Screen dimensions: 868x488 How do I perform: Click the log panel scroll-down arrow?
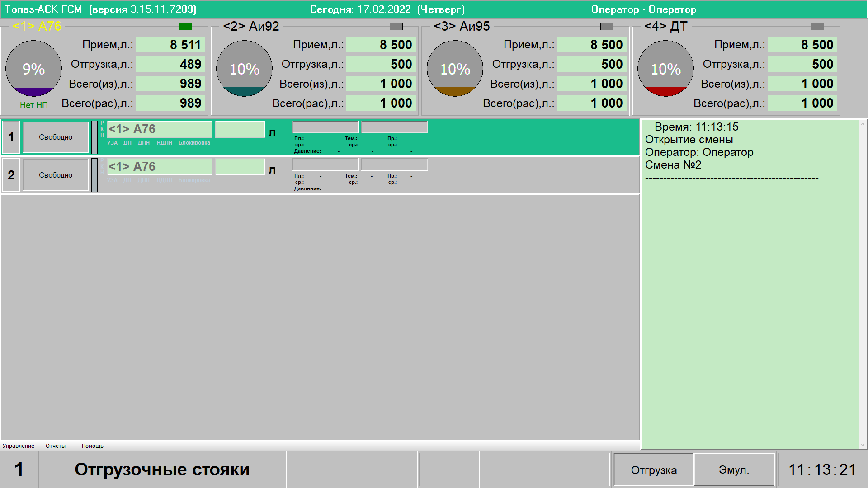(863, 445)
